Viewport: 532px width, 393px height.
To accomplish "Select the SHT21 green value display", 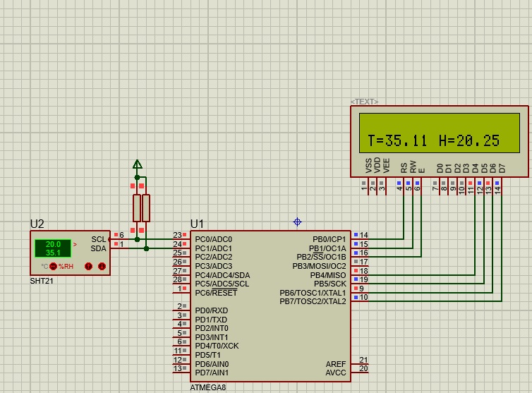I will (x=53, y=248).
